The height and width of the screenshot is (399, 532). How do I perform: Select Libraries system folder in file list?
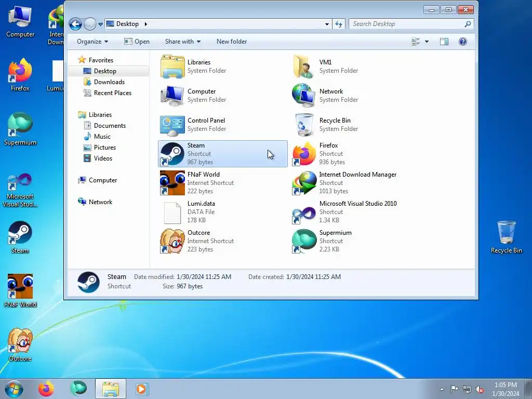(x=222, y=66)
